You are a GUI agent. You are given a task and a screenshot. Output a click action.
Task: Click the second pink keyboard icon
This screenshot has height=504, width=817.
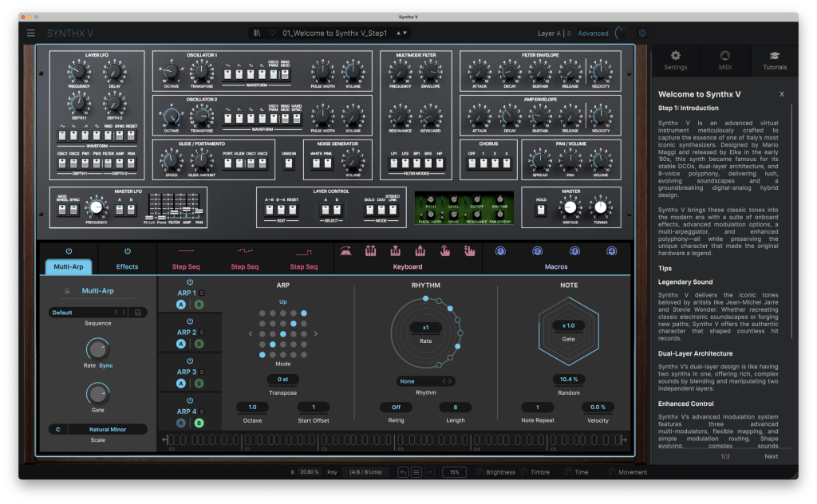370,251
